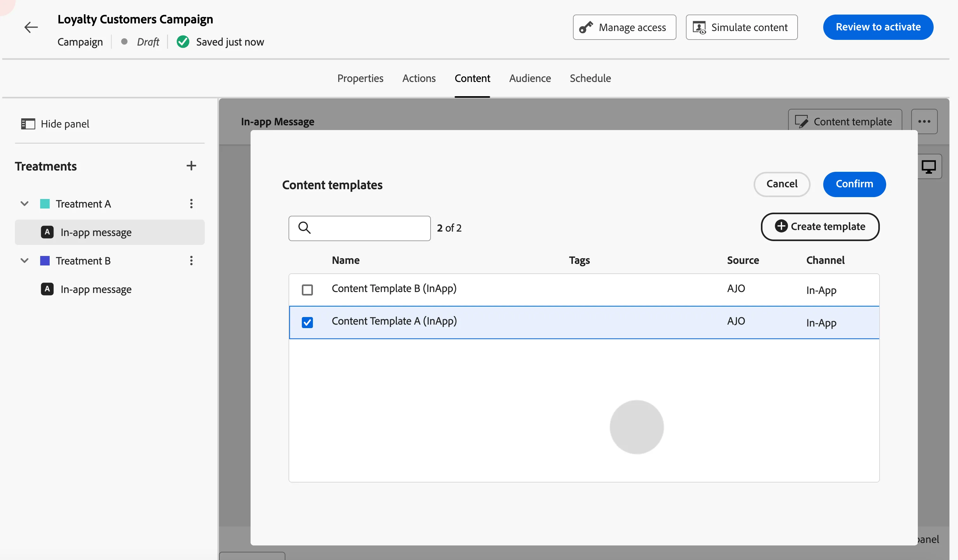This screenshot has width=958, height=560.
Task: Click the key icon on Manage access
Action: [x=586, y=28]
